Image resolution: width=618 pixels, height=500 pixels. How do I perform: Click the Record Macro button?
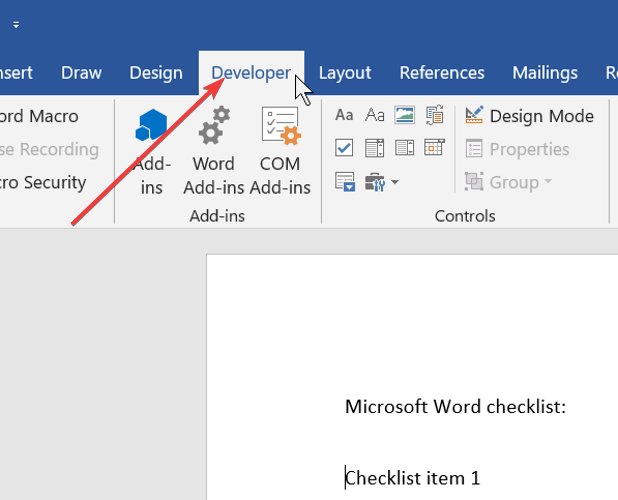(x=39, y=116)
